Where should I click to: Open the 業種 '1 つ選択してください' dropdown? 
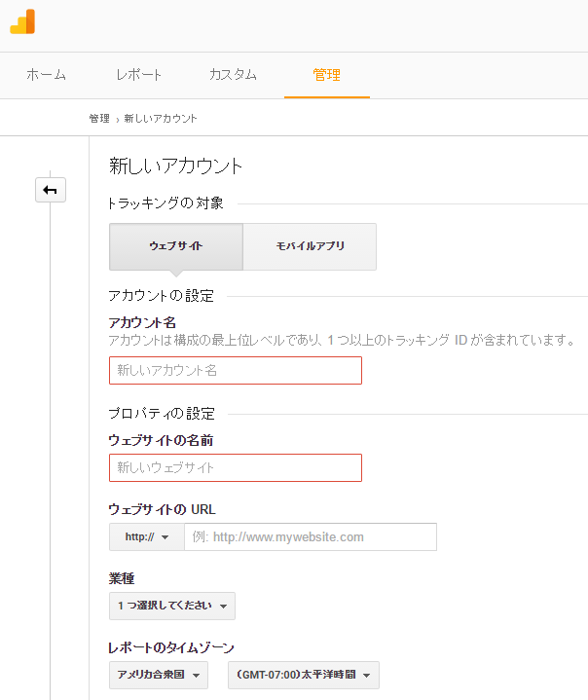point(172,606)
